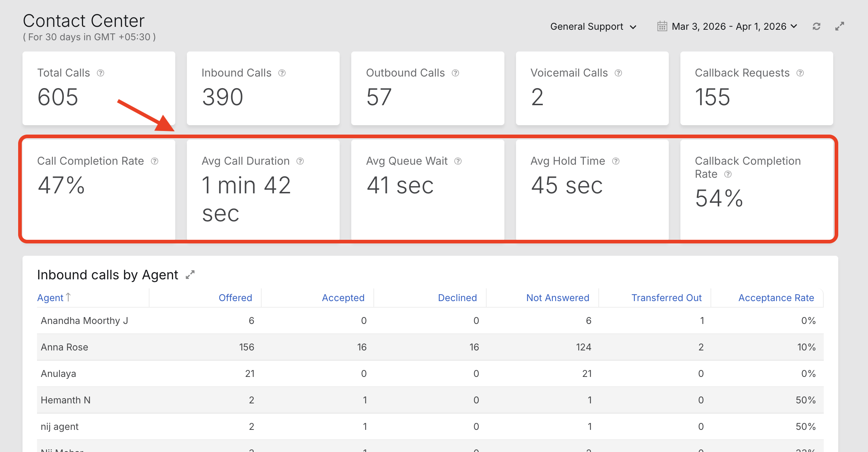Image resolution: width=868 pixels, height=452 pixels.
Task: Sort by the Offered column header
Action: point(235,298)
